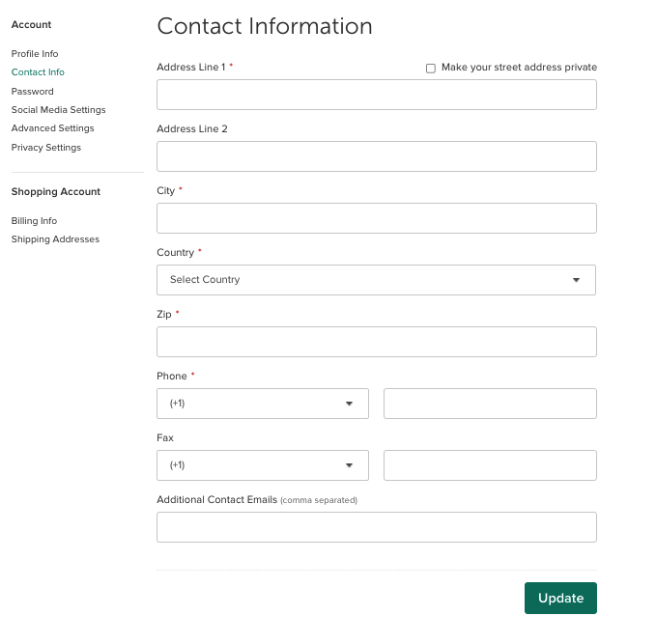Open the Select Country dropdown
656x644 pixels.
tap(376, 280)
